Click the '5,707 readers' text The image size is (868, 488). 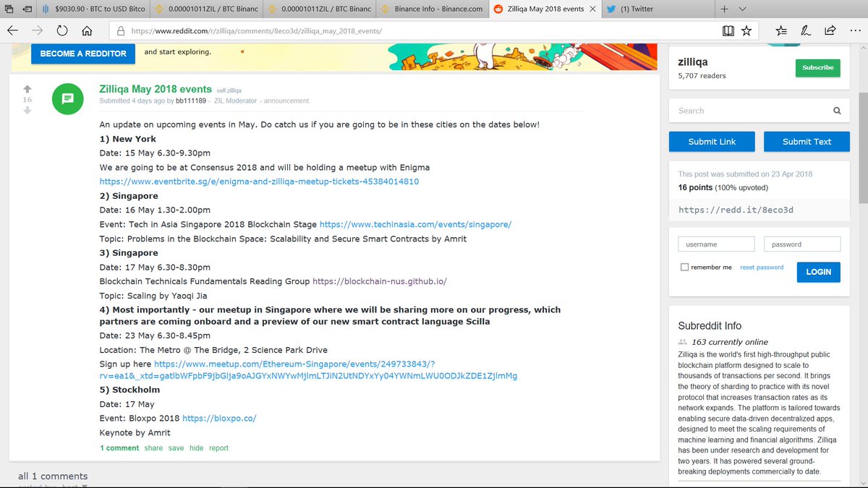(702, 76)
